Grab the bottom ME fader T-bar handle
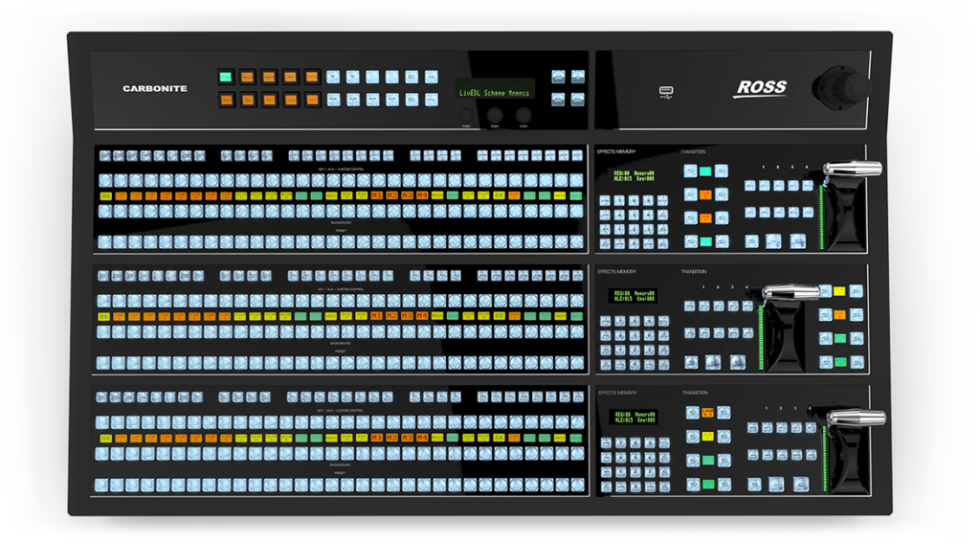Screen dimensions: 980x544 (855, 418)
